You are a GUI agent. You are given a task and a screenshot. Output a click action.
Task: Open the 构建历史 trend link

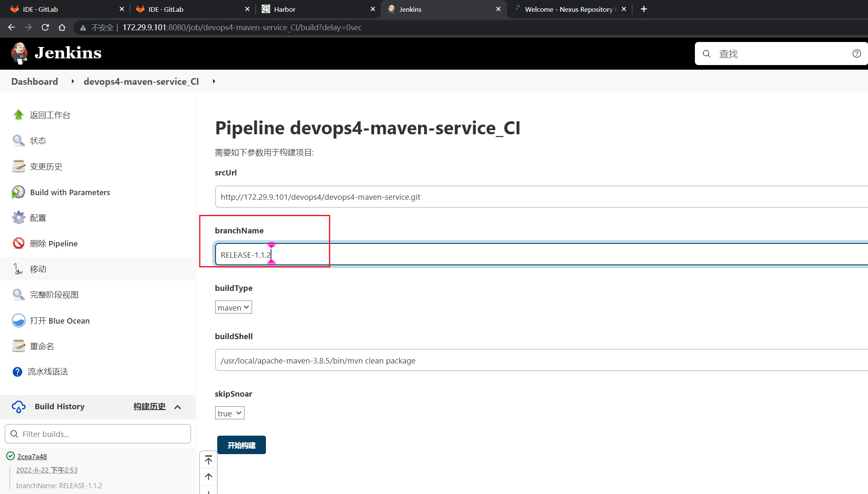[150, 406]
